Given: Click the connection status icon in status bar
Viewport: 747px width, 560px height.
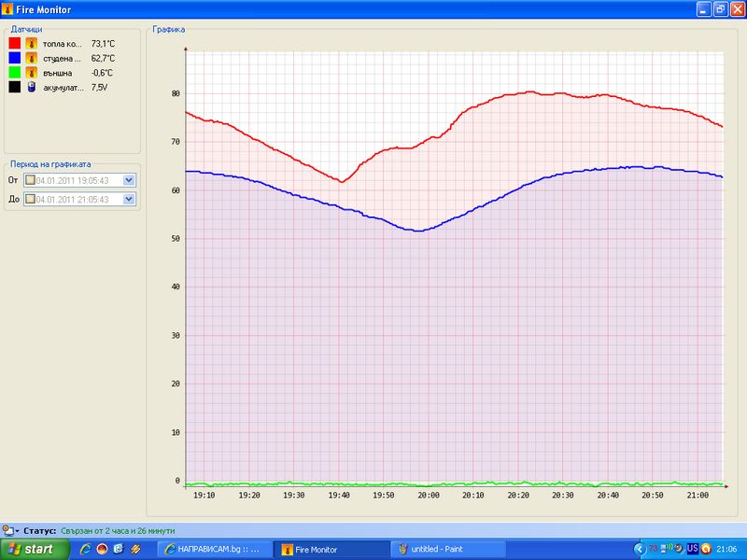Looking at the screenshot, I should 7,530.
